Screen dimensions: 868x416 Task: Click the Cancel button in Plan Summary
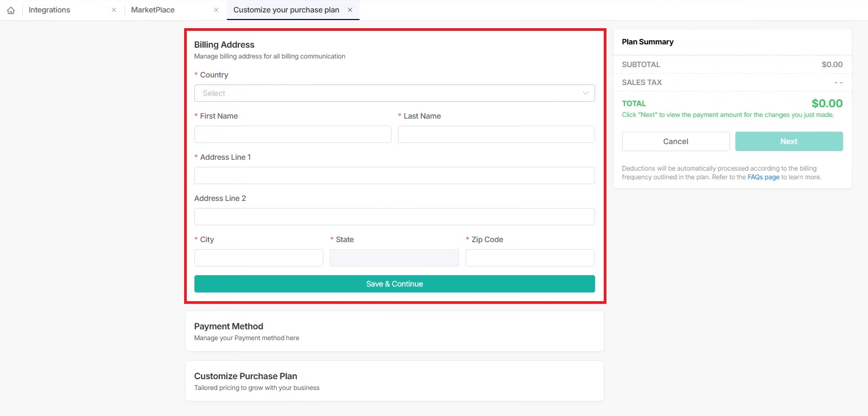click(675, 141)
